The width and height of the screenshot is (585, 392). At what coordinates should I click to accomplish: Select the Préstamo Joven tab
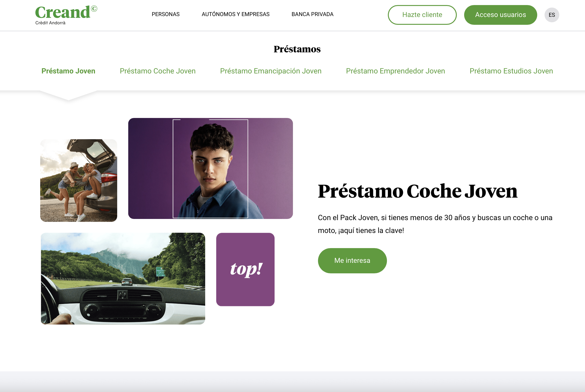(68, 71)
